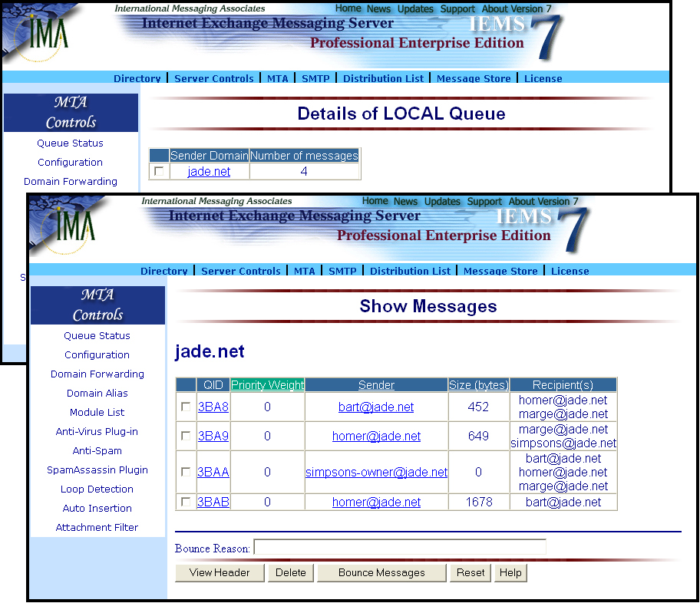Open Auto Insertion in the sidebar
The image size is (700, 603).
(x=97, y=509)
